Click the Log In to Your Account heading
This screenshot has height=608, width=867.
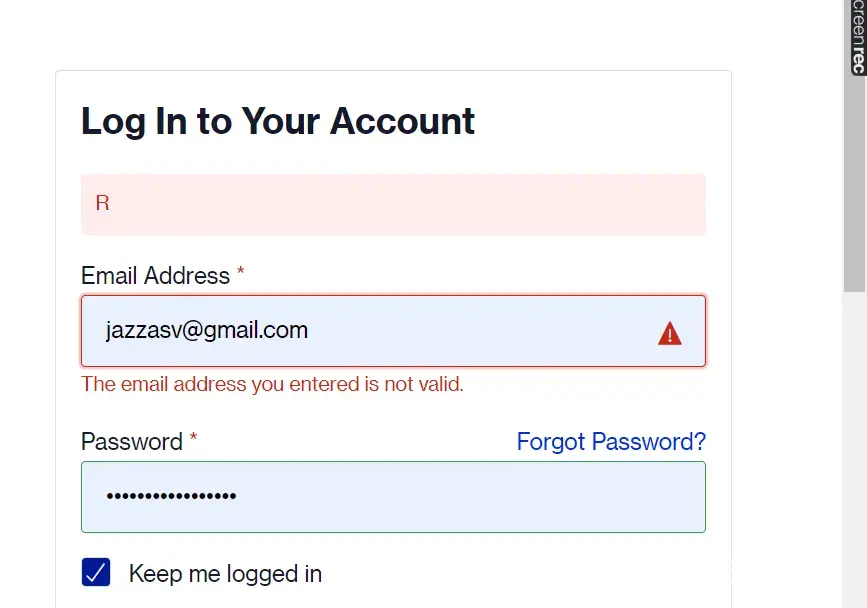pos(278,121)
